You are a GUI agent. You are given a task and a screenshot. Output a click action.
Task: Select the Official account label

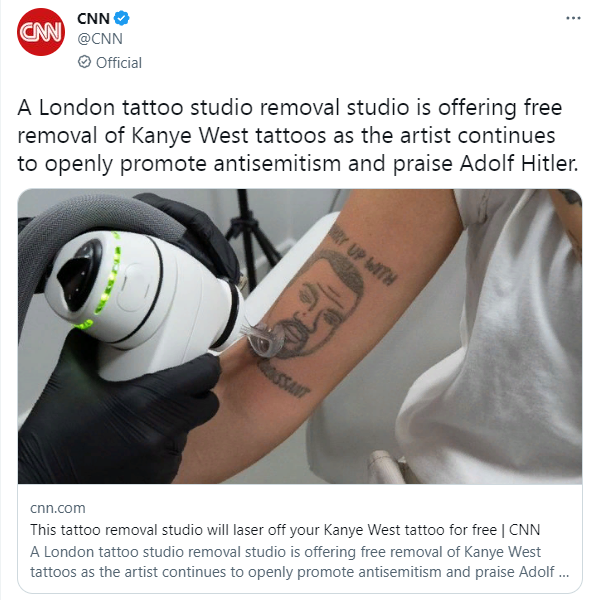pos(119,62)
